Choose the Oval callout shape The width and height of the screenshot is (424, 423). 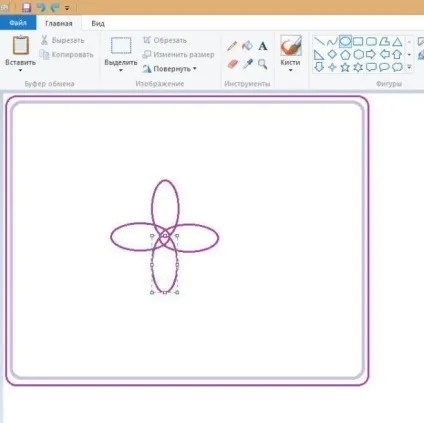tap(384, 67)
